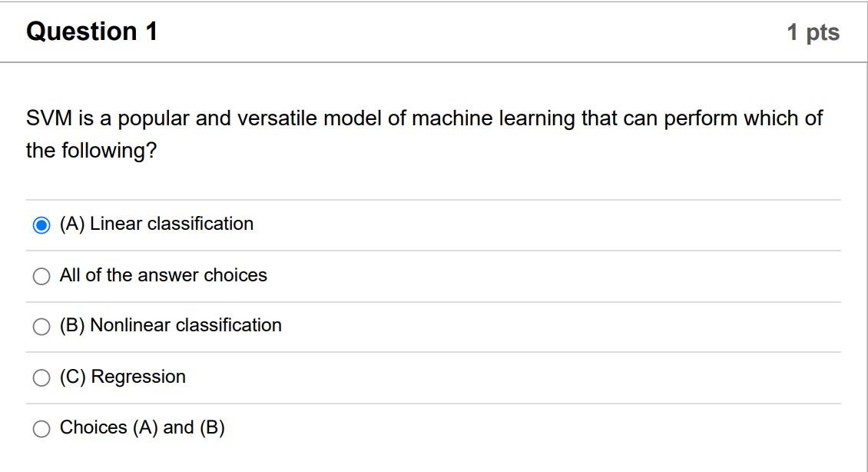Click the empty radio circle beside Regression
Viewport: 868px width, 472px height.
[41, 377]
